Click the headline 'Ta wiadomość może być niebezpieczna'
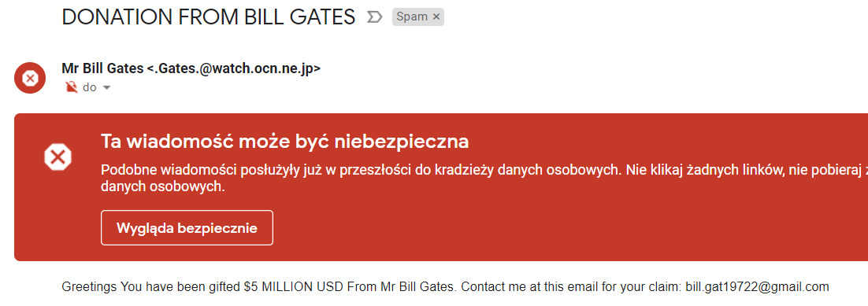The image size is (868, 306). coord(284,142)
